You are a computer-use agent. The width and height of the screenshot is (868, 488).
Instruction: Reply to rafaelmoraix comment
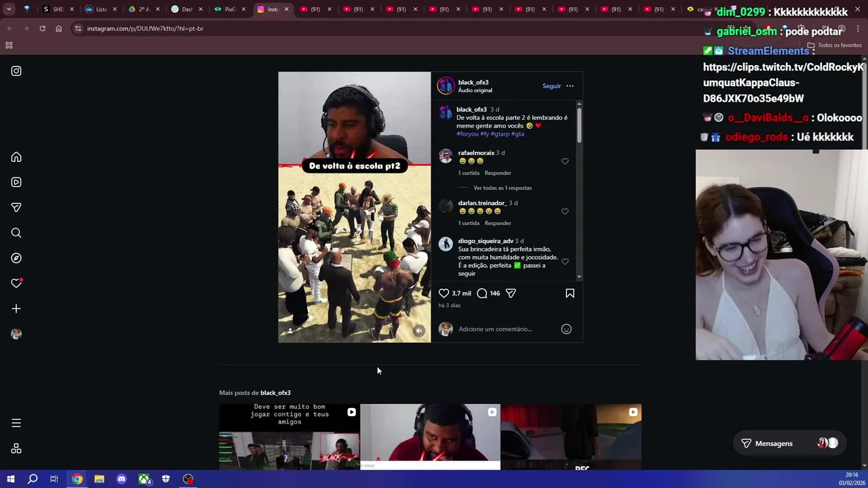pos(498,173)
